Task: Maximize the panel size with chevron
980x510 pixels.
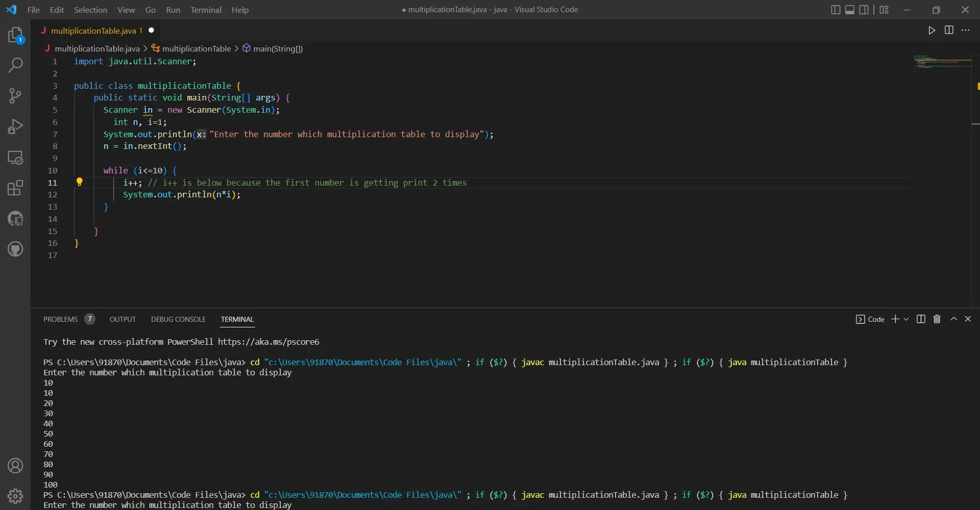Action: (953, 319)
